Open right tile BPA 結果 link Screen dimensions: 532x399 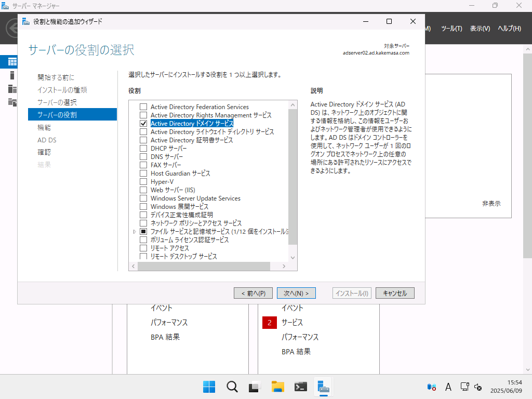click(x=296, y=352)
